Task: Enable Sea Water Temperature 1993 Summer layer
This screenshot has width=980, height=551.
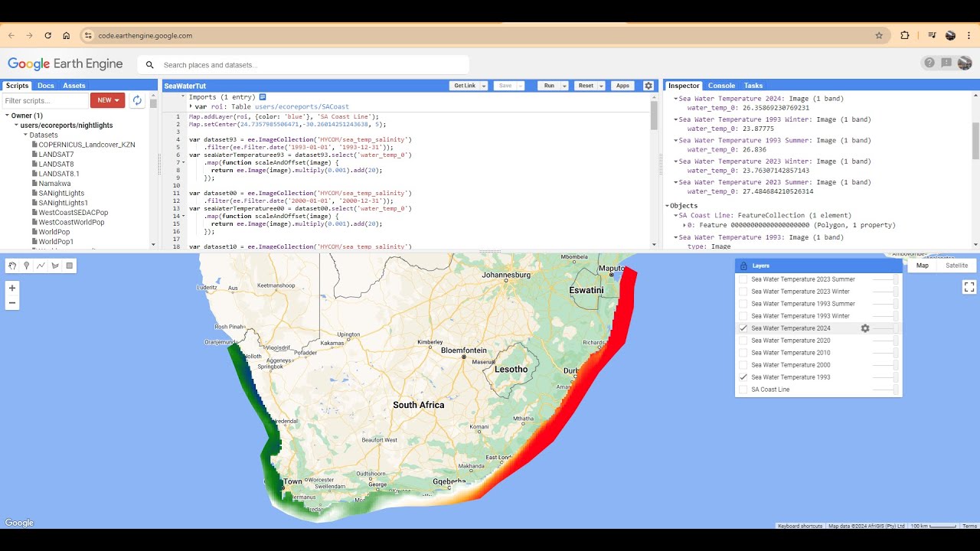Action: click(743, 304)
